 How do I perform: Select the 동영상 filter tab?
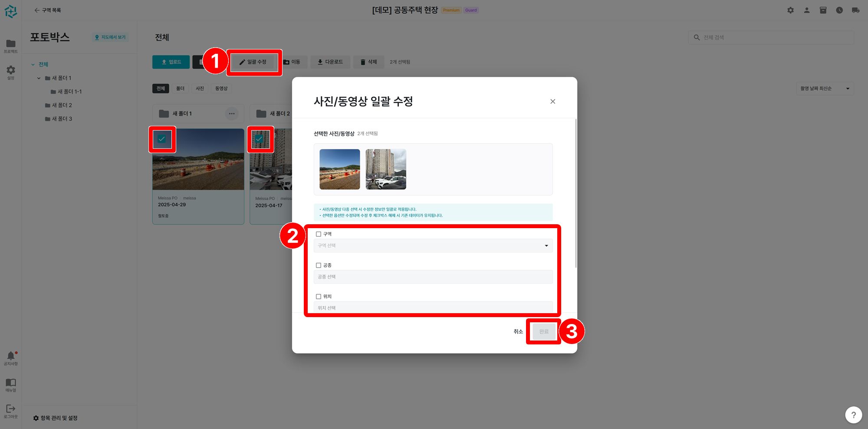coord(221,88)
